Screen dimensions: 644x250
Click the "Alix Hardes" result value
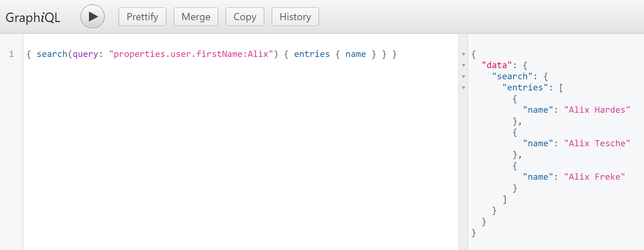click(x=597, y=110)
